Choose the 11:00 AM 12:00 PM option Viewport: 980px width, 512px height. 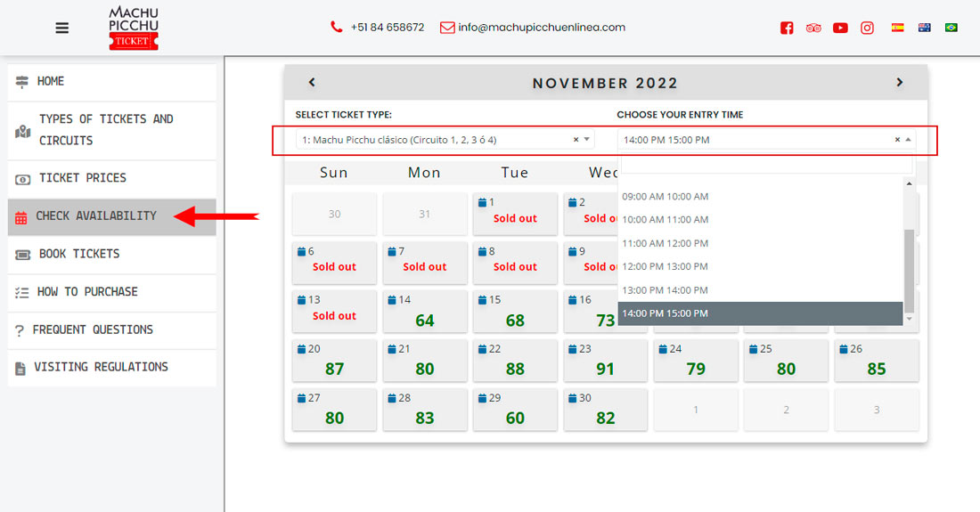[665, 243]
